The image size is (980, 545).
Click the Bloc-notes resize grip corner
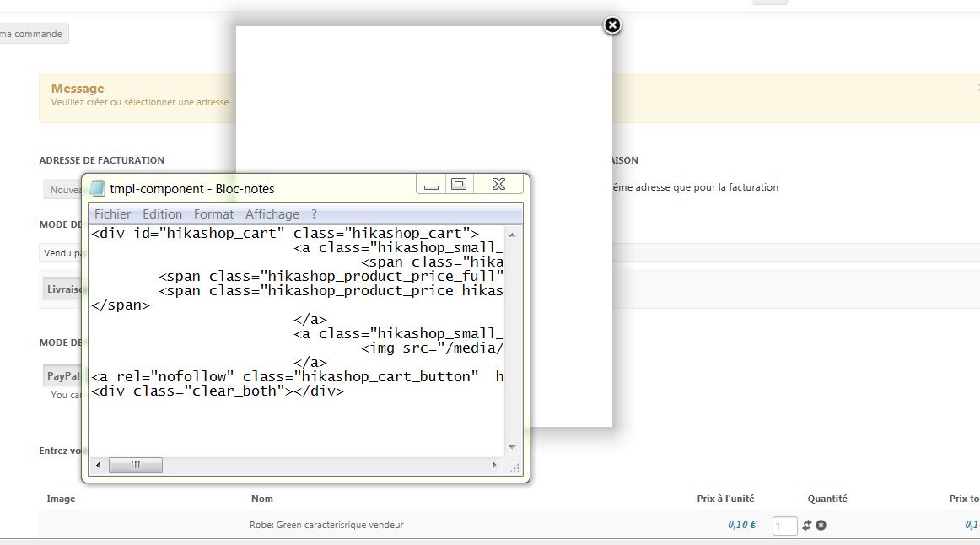[x=514, y=468]
